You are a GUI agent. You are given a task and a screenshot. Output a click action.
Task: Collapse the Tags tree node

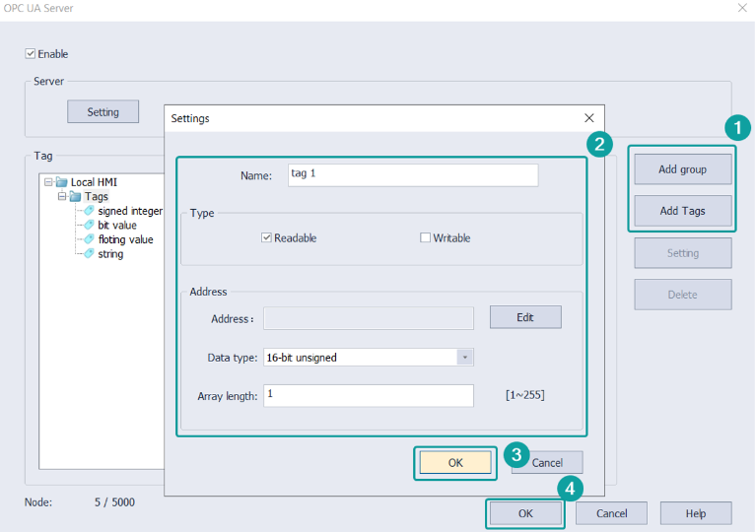coord(61,197)
